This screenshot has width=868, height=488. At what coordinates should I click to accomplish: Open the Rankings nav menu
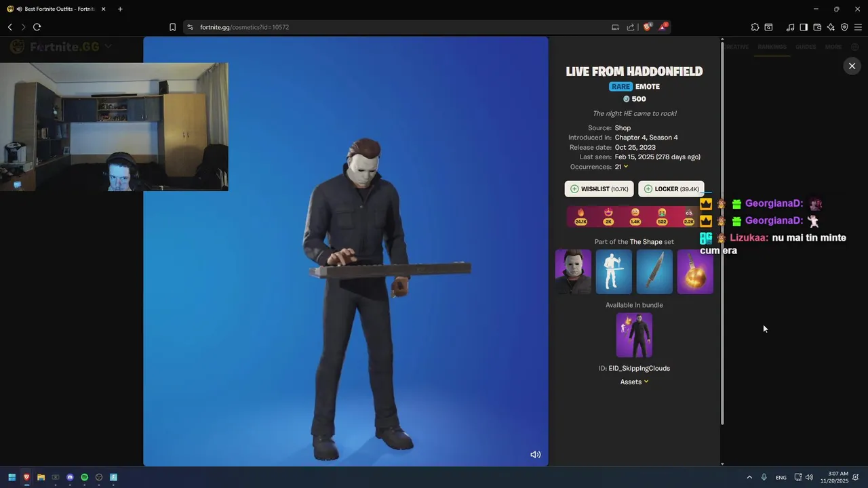(x=772, y=47)
